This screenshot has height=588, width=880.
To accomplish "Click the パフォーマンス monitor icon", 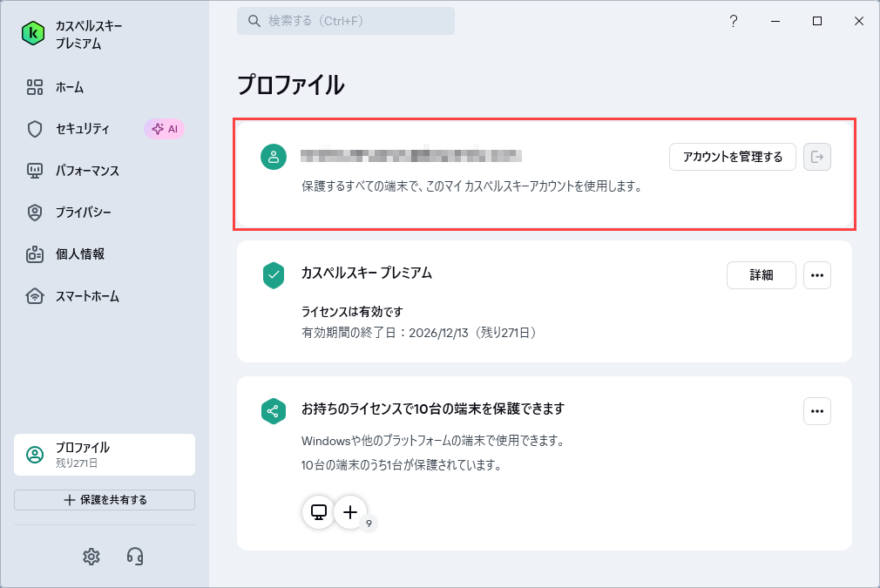I will pyautogui.click(x=35, y=171).
